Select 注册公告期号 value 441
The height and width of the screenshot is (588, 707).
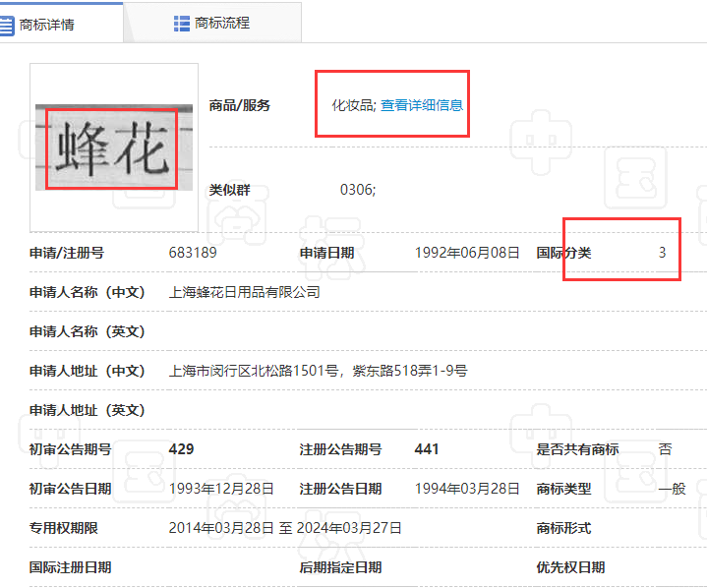point(427,449)
